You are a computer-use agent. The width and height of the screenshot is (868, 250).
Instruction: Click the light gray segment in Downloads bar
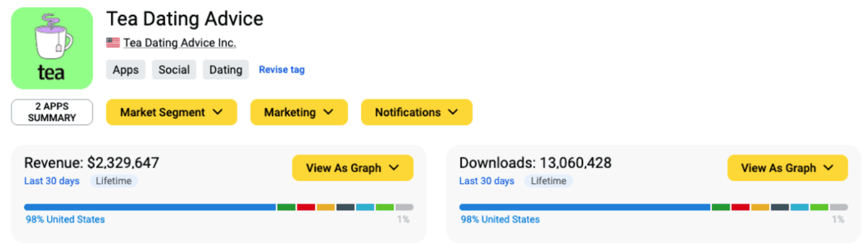point(839,207)
